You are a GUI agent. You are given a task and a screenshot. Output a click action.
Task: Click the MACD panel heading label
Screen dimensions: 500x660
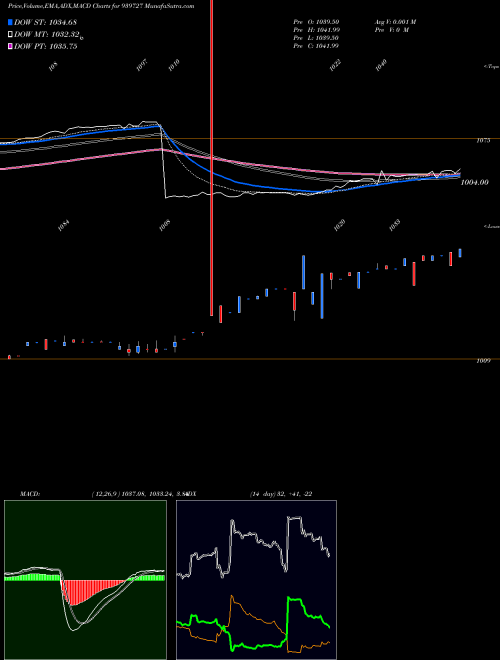pyautogui.click(x=29, y=494)
